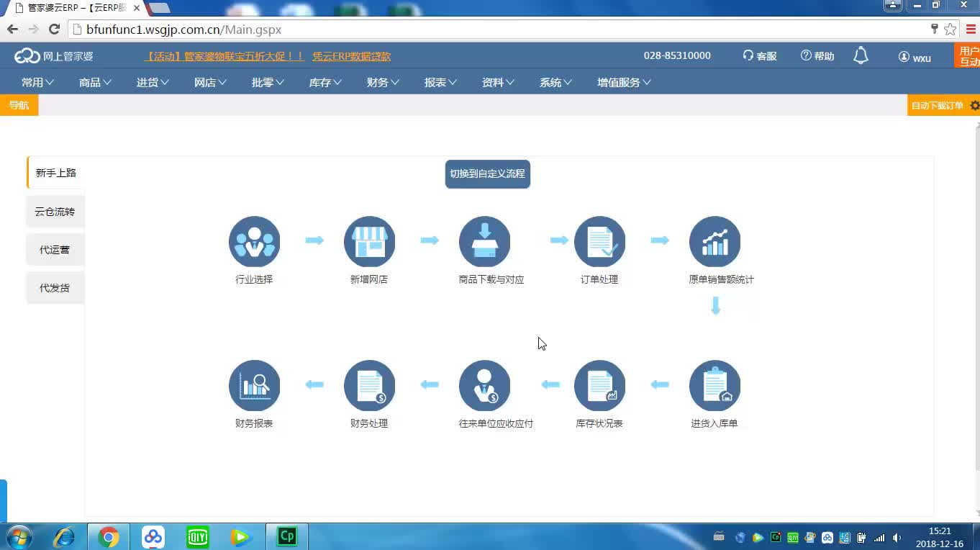Open the 凭云ERP数据贷款 link
The height and width of the screenshot is (550, 980).
click(351, 56)
